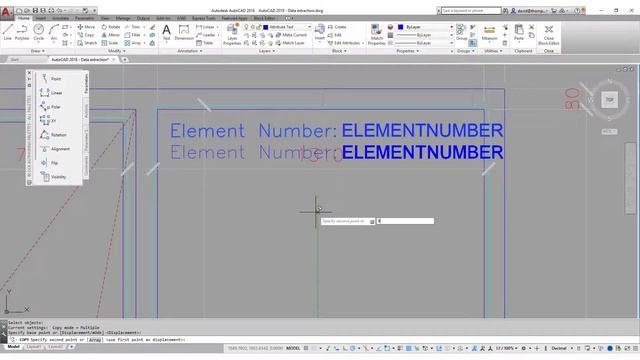The height and width of the screenshot is (360, 640).
Task: Expand the Block panel
Action: [x=339, y=51]
